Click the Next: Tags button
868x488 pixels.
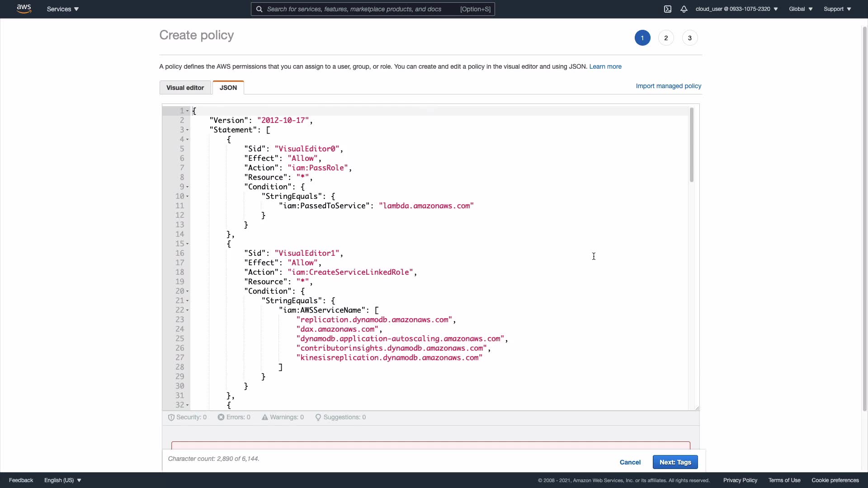coord(675,462)
